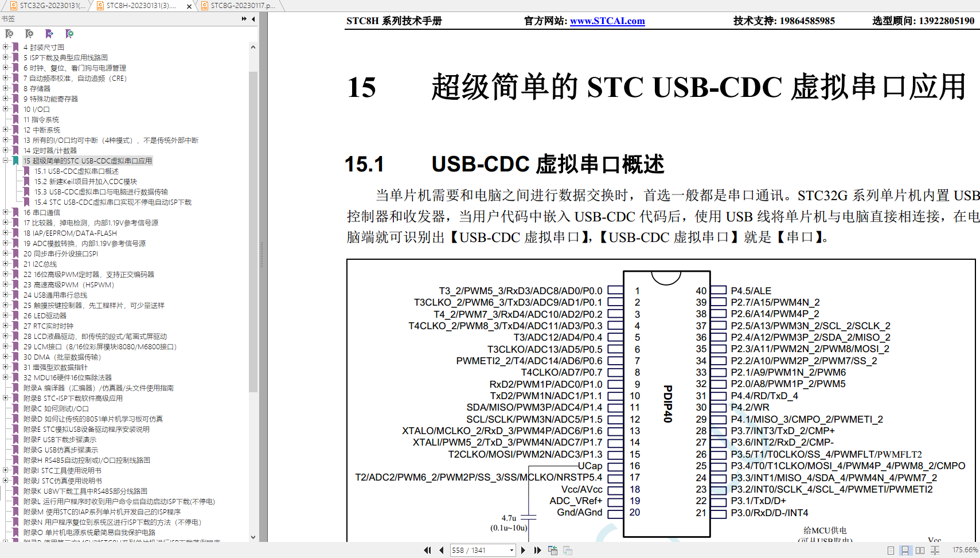This screenshot has height=558, width=980.
Task: Select the STC8H-20230131(3) document tab
Action: (x=141, y=6)
